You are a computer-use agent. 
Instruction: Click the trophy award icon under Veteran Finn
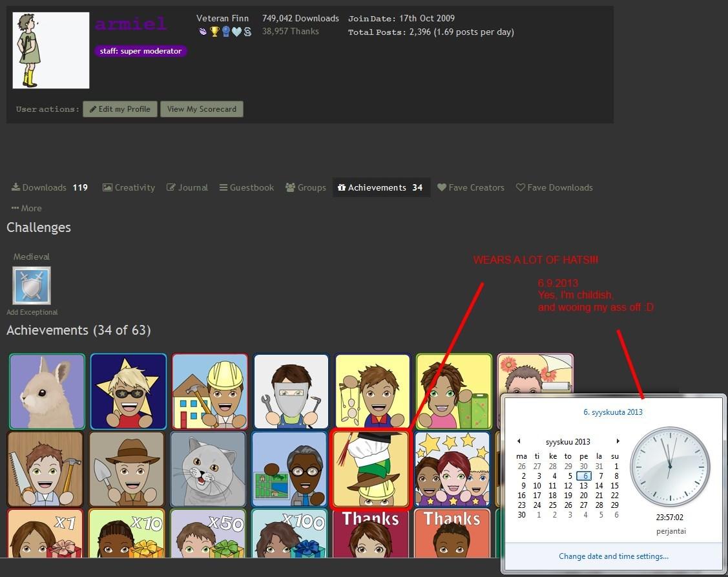[214, 32]
